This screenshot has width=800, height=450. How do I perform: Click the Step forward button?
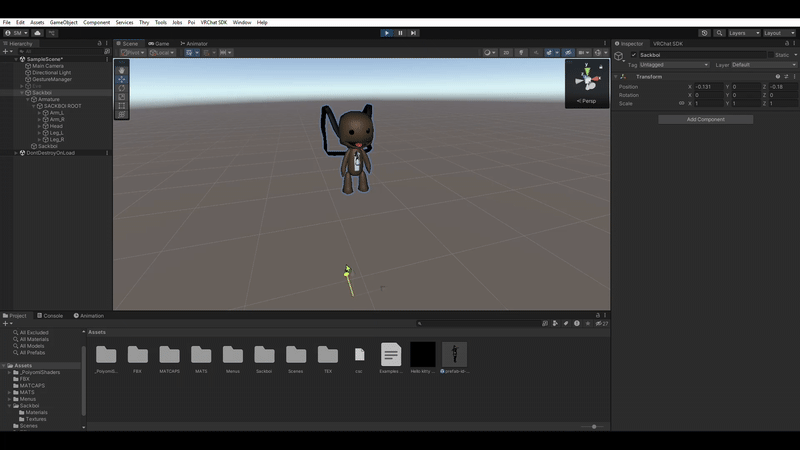click(x=413, y=33)
